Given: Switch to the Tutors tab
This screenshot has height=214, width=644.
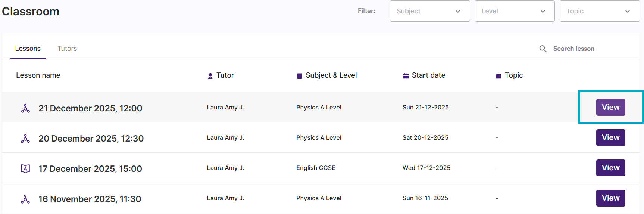Looking at the screenshot, I should point(67,49).
